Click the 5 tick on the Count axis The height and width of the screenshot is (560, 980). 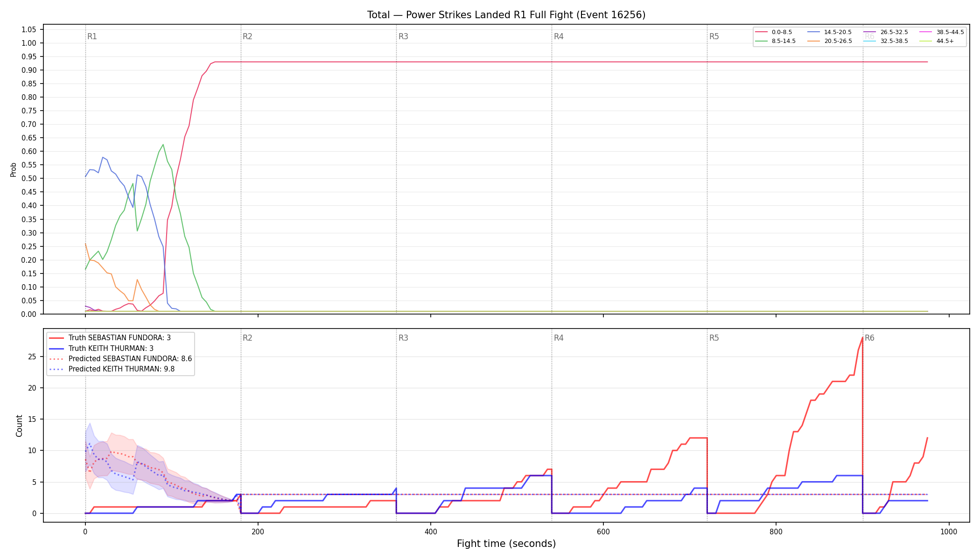pyautogui.click(x=34, y=482)
